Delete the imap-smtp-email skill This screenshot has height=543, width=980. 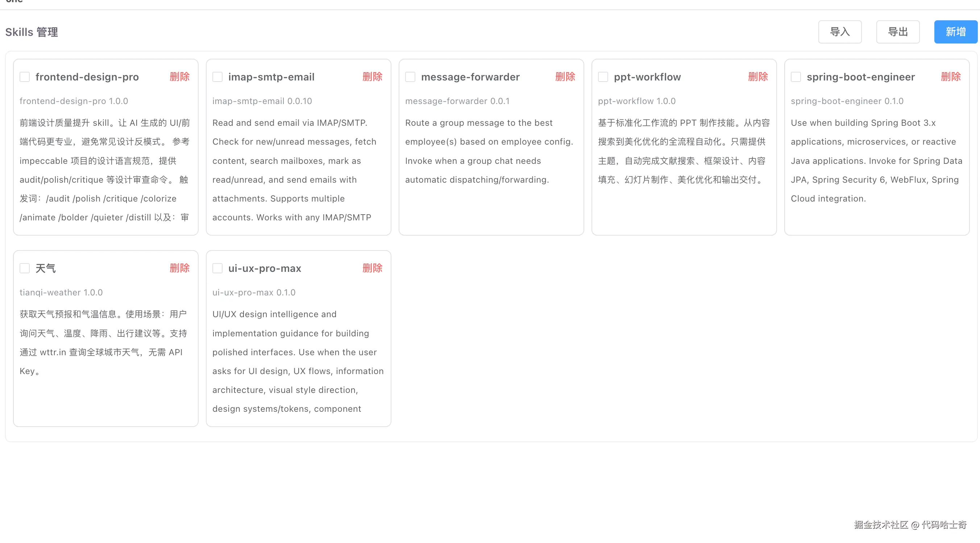tap(372, 77)
